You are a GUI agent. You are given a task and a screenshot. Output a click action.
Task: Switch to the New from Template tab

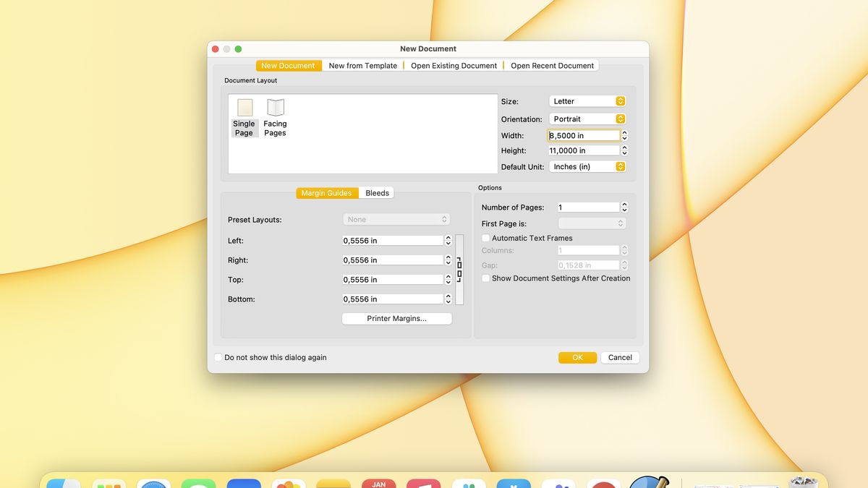click(x=362, y=66)
